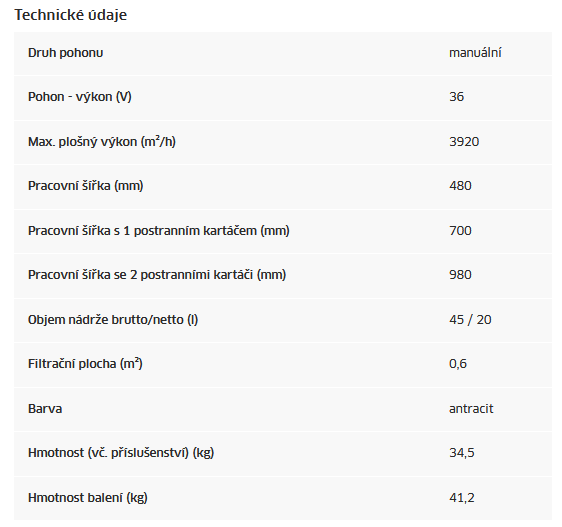Image resolution: width=562 pixels, height=527 pixels.
Task: Select the Max. plošný výkon label
Action: (x=102, y=142)
